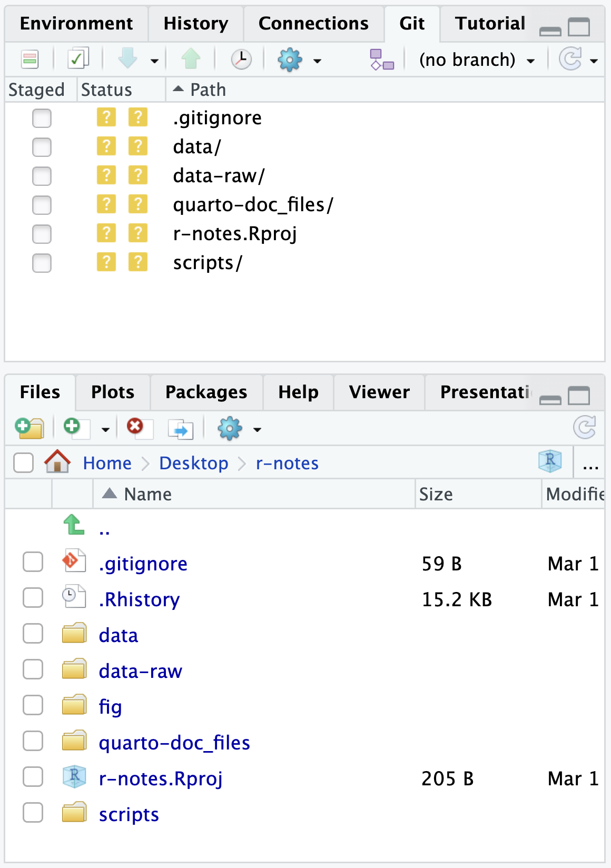
Task: Click the .Rhistory clock file icon
Action: click(x=74, y=596)
